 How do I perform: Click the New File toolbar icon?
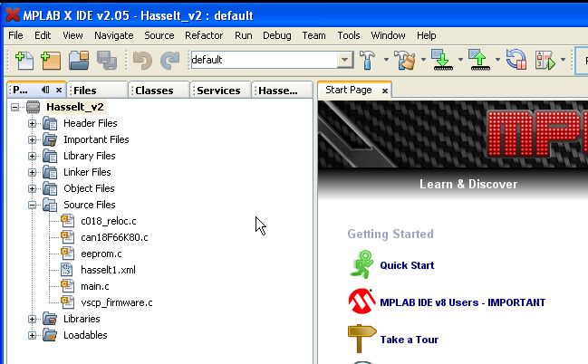tap(24, 61)
